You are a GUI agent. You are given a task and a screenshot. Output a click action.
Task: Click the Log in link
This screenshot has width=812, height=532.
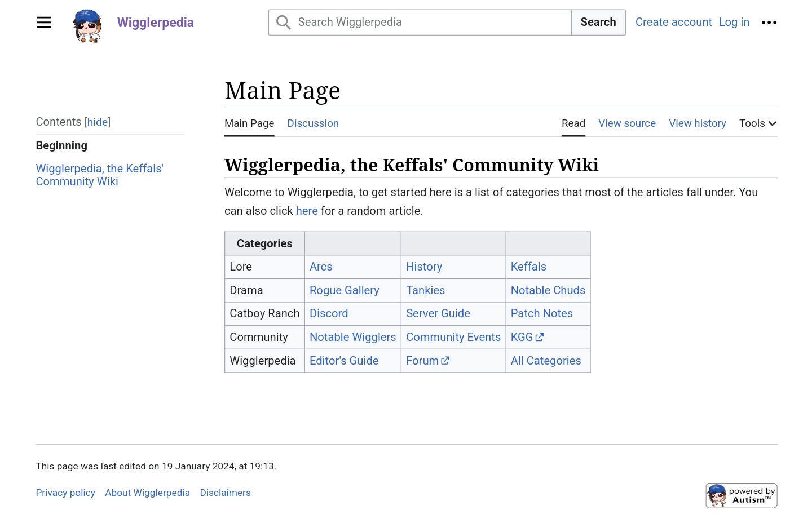click(734, 22)
